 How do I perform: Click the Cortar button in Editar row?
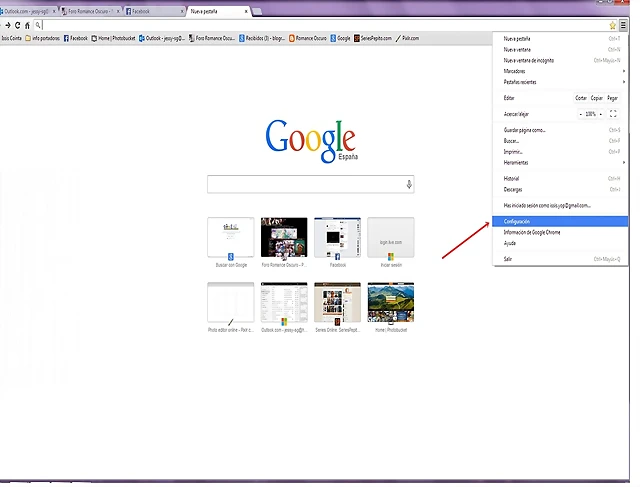point(581,98)
